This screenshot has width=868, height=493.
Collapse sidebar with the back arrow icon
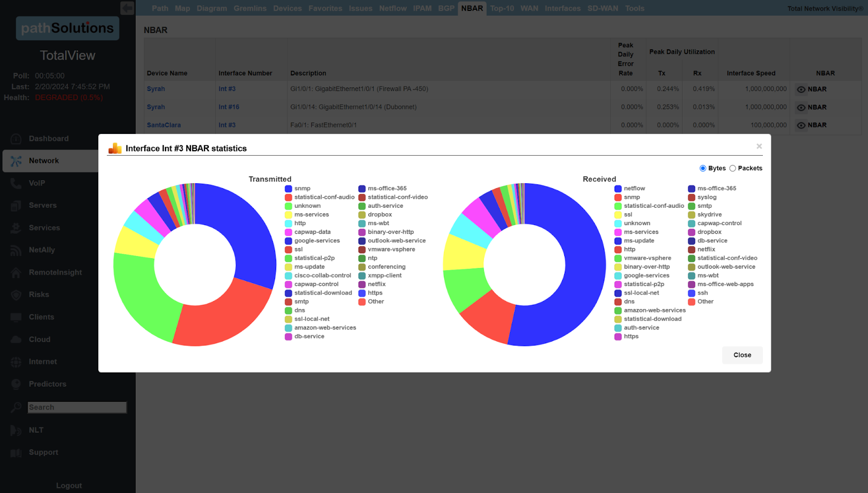click(127, 8)
